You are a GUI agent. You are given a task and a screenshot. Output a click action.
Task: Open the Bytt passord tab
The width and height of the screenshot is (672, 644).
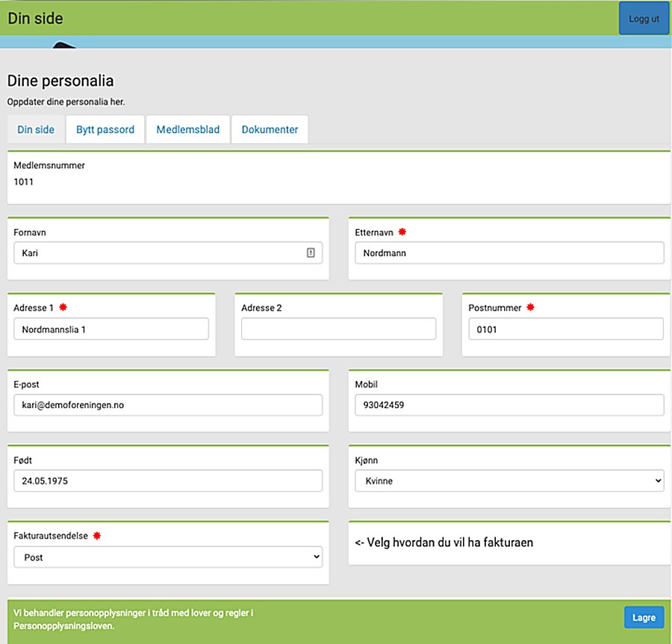105,129
